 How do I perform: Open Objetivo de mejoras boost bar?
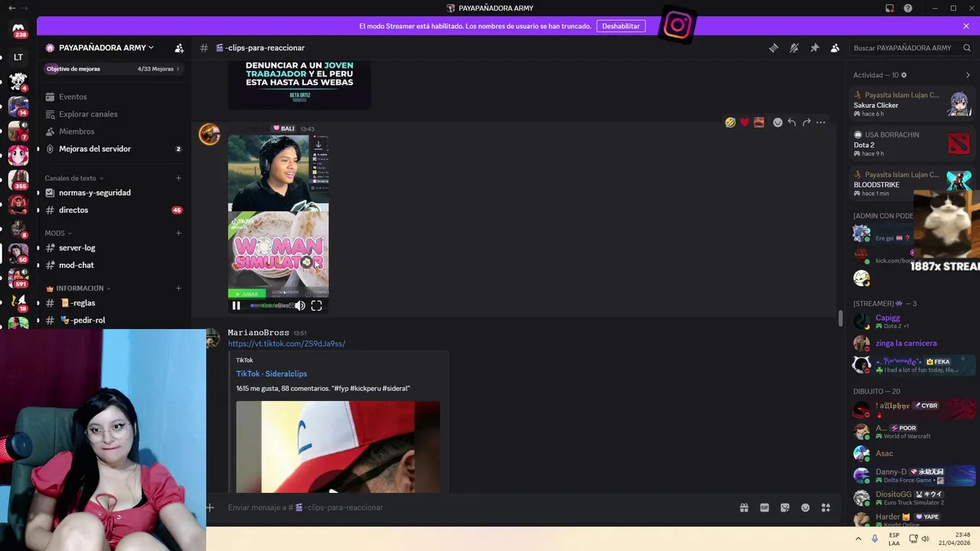pyautogui.click(x=113, y=69)
